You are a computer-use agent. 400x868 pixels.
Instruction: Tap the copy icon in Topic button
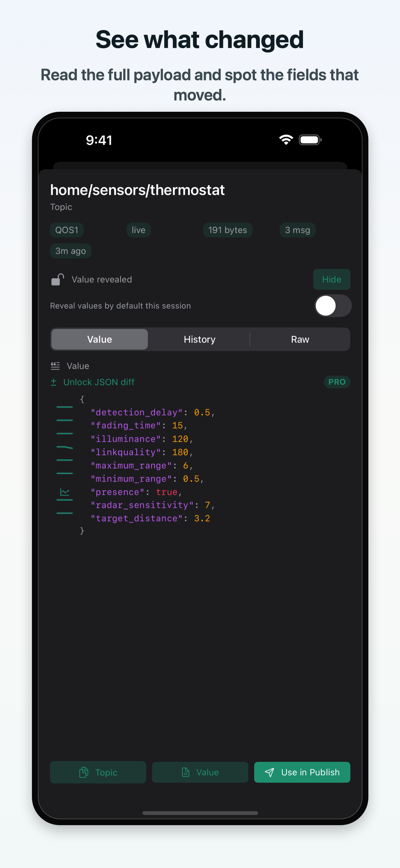pos(83,772)
